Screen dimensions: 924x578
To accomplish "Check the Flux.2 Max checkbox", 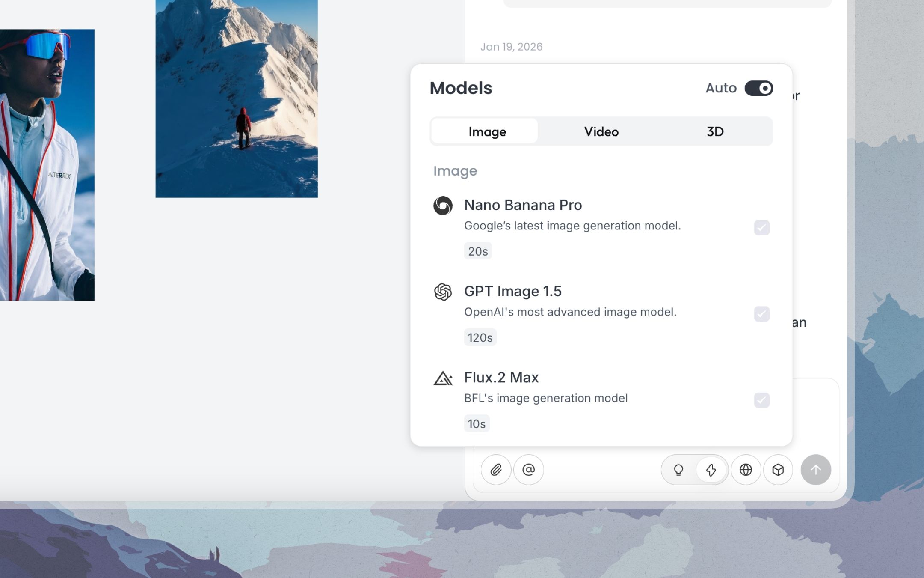I will [762, 400].
